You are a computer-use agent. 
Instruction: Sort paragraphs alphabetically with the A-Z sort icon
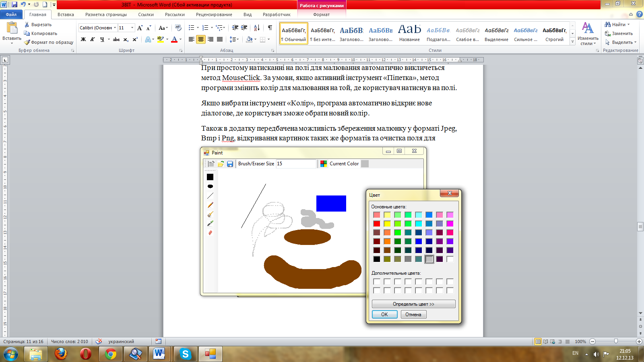click(256, 28)
